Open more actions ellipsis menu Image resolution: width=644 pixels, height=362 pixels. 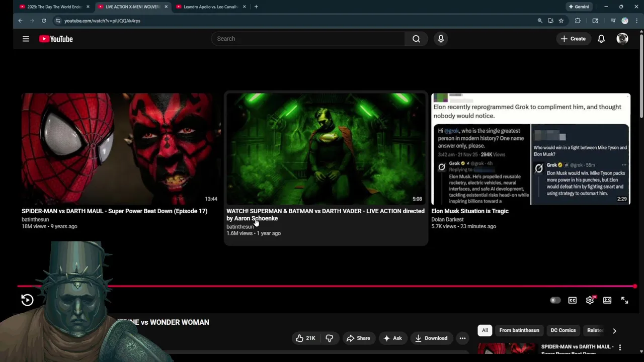coord(462,338)
